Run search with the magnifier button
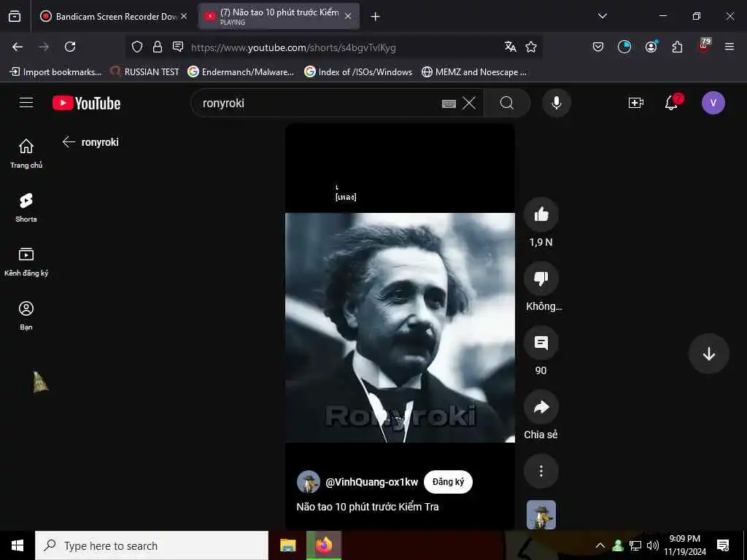 [x=507, y=103]
